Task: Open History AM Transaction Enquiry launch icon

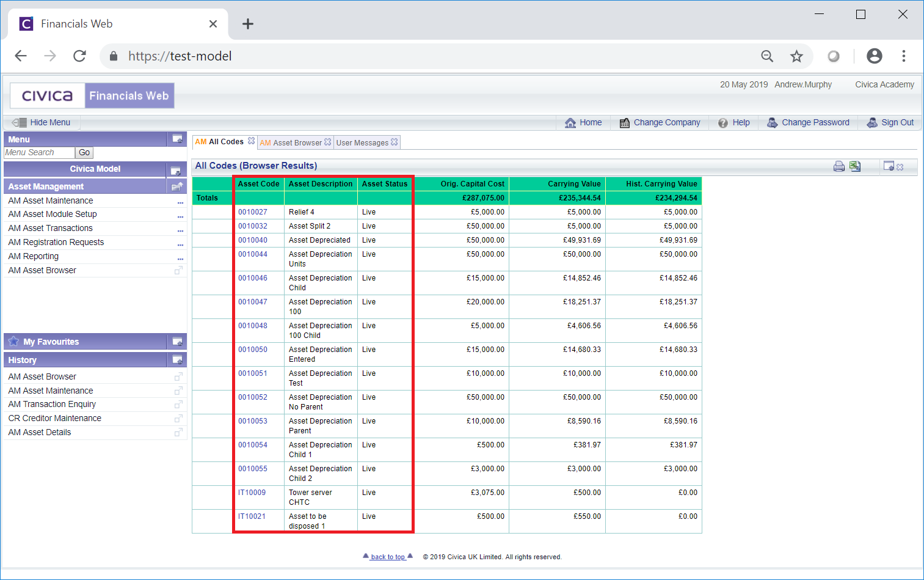Action: pyautogui.click(x=178, y=404)
